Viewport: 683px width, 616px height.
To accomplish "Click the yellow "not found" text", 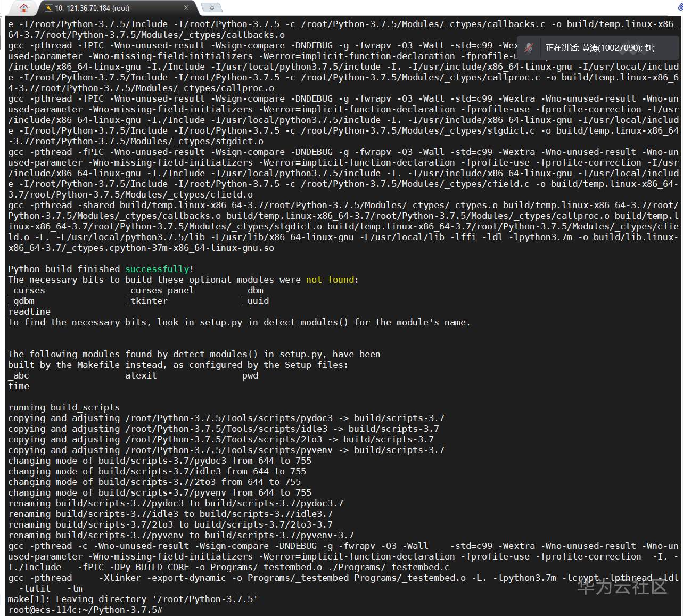I will click(x=330, y=280).
